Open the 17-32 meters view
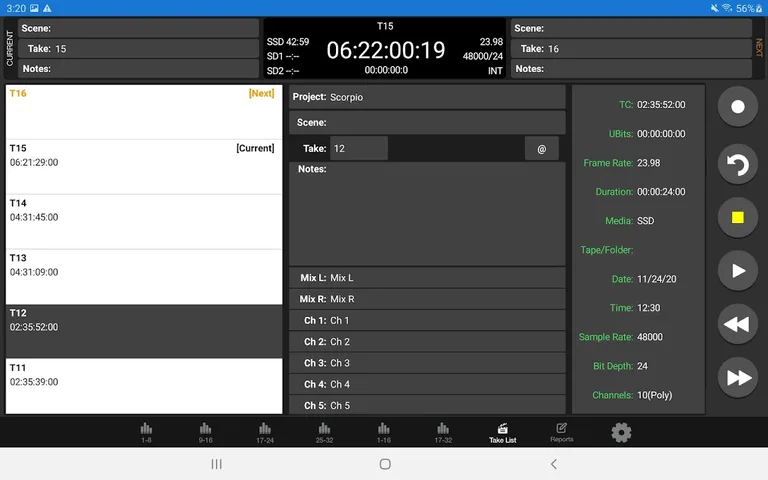 (443, 432)
